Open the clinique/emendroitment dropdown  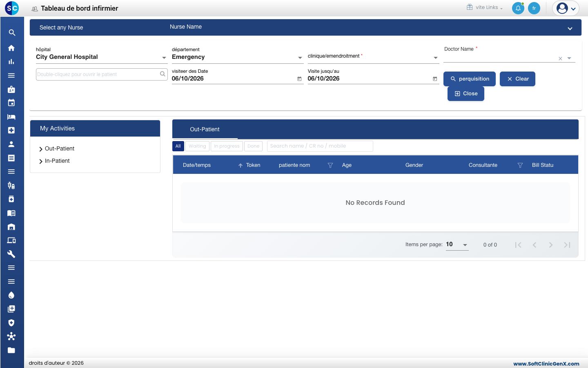pos(374,57)
